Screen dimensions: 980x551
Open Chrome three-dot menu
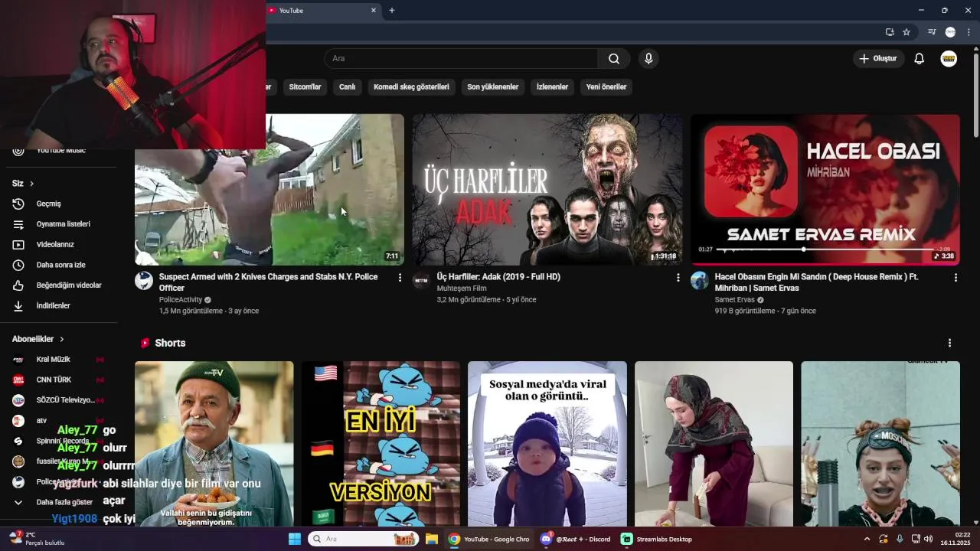pyautogui.click(x=969, y=32)
